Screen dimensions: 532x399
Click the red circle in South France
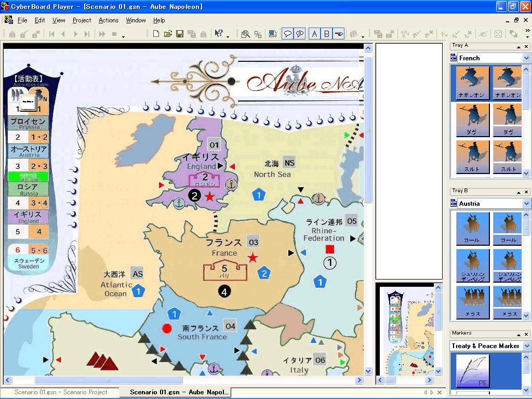167,328
